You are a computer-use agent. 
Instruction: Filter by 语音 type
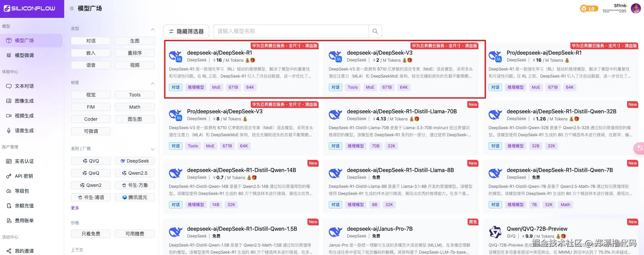91,65
